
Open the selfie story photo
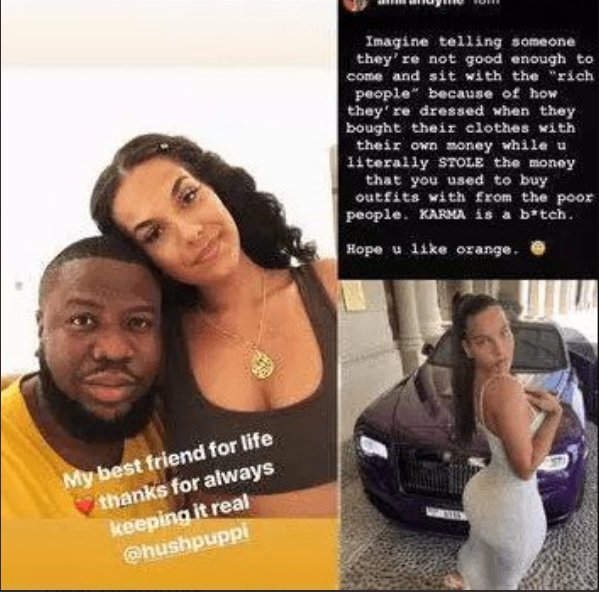(169, 296)
